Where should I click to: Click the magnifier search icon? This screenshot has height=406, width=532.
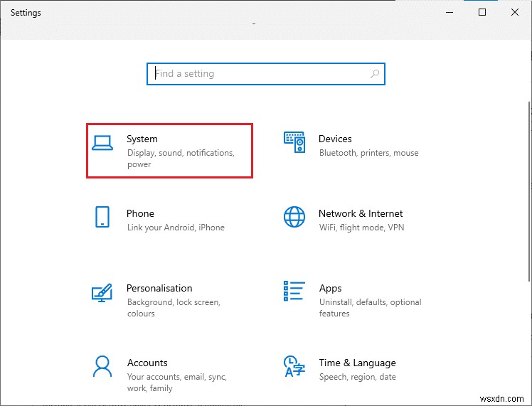(375, 74)
